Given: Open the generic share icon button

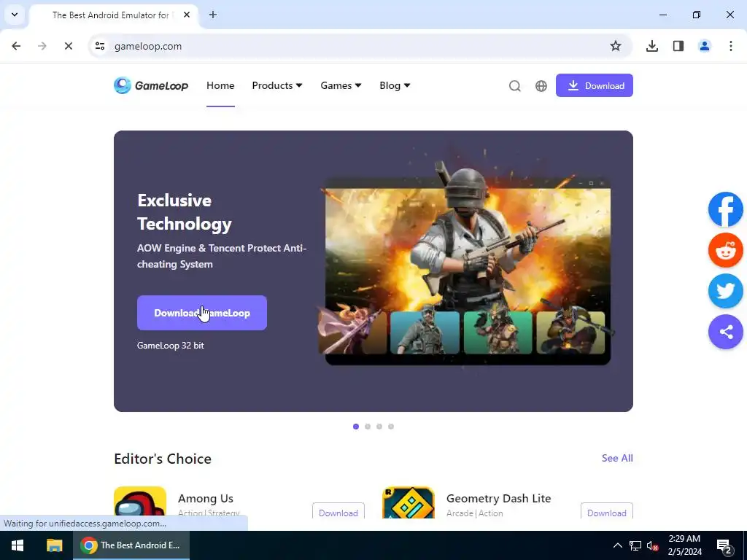Looking at the screenshot, I should tap(726, 332).
